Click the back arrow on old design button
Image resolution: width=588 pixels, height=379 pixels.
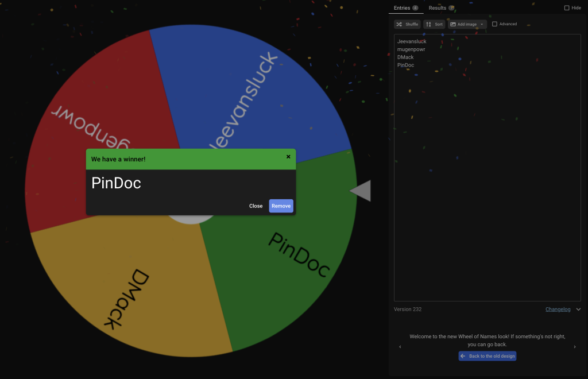(463, 356)
